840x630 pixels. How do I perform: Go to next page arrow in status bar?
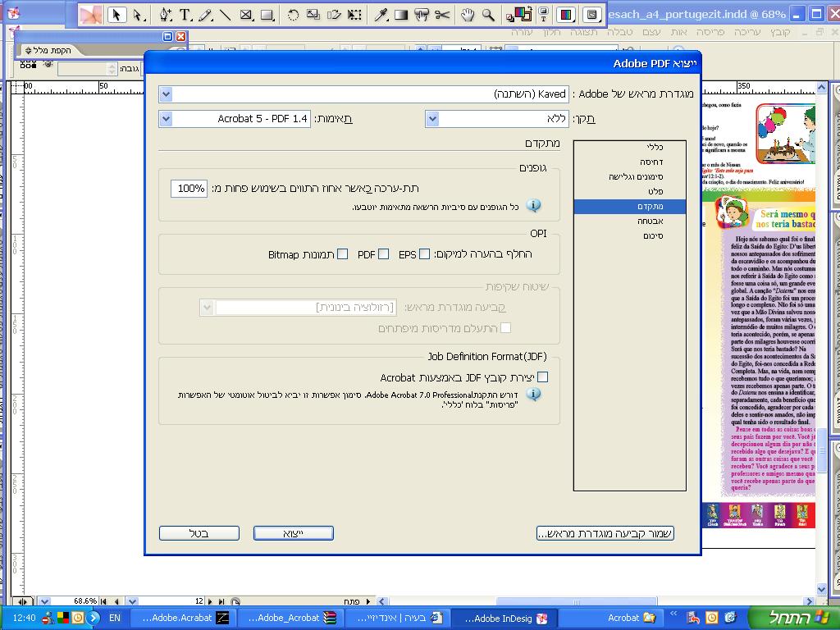211,601
